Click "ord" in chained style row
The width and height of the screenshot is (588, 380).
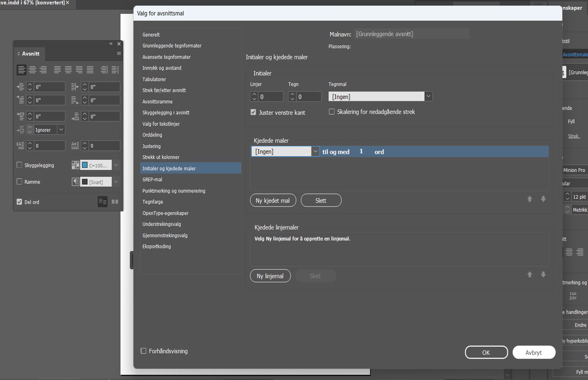tap(379, 152)
